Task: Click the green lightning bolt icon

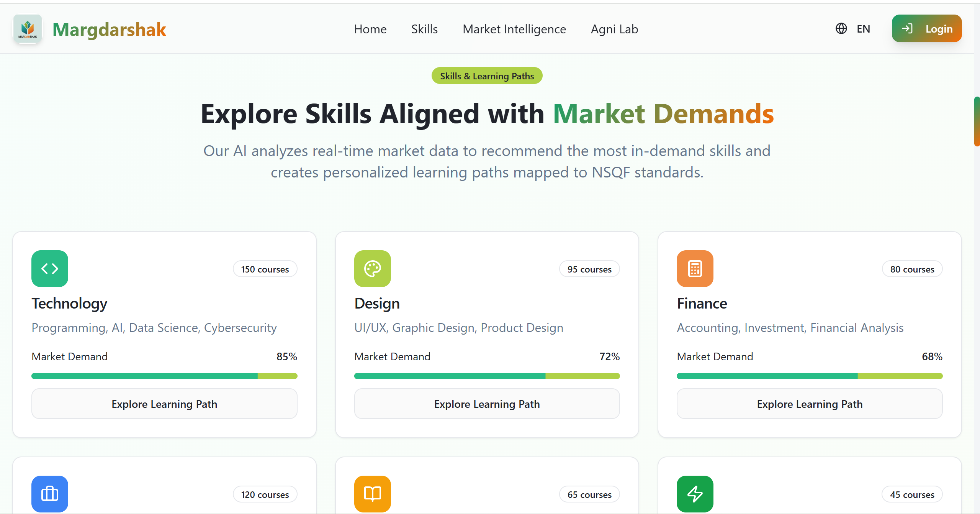Action: point(695,494)
